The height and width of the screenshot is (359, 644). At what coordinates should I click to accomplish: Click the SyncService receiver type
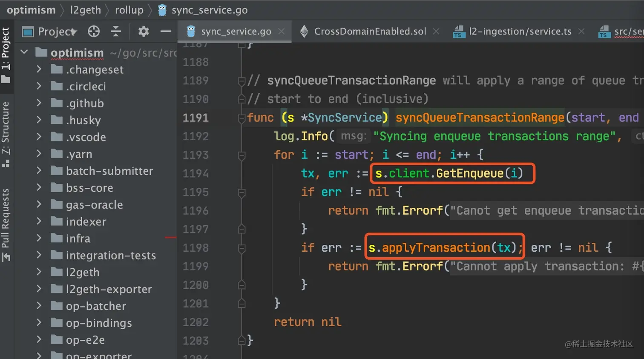(345, 118)
